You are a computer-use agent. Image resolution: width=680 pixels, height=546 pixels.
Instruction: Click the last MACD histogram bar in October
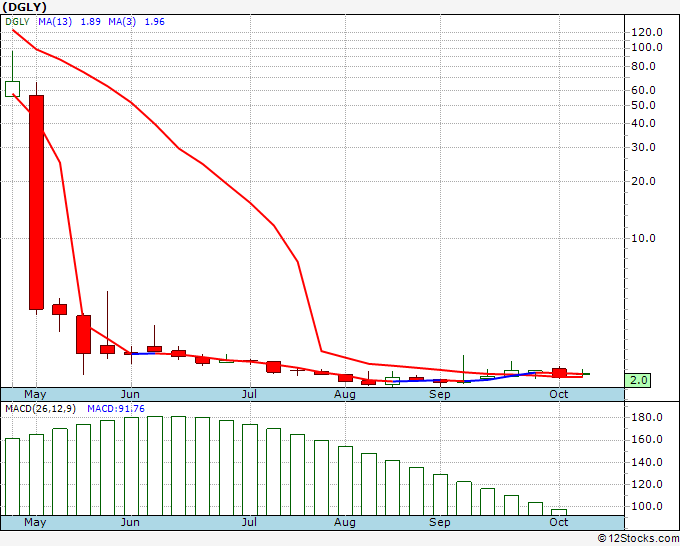[559, 512]
